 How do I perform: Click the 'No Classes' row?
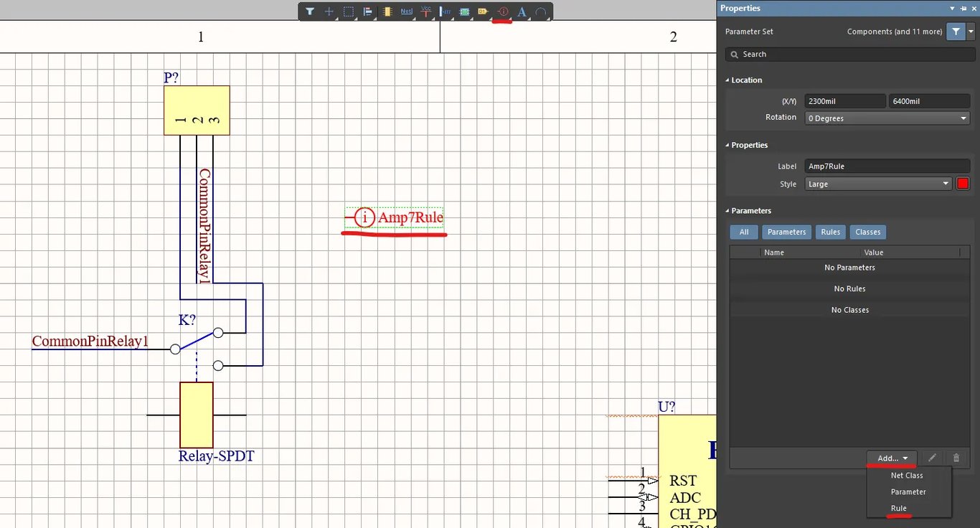[x=849, y=310]
